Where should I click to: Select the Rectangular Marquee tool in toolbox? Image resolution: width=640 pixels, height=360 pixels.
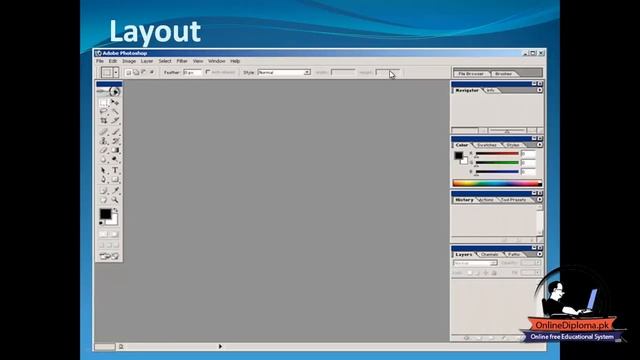pos(104,102)
